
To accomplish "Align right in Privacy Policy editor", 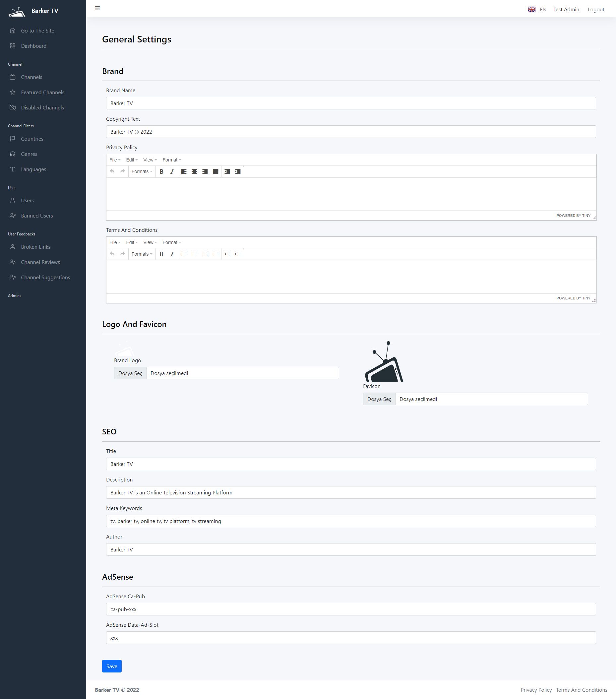I will click(x=205, y=171).
